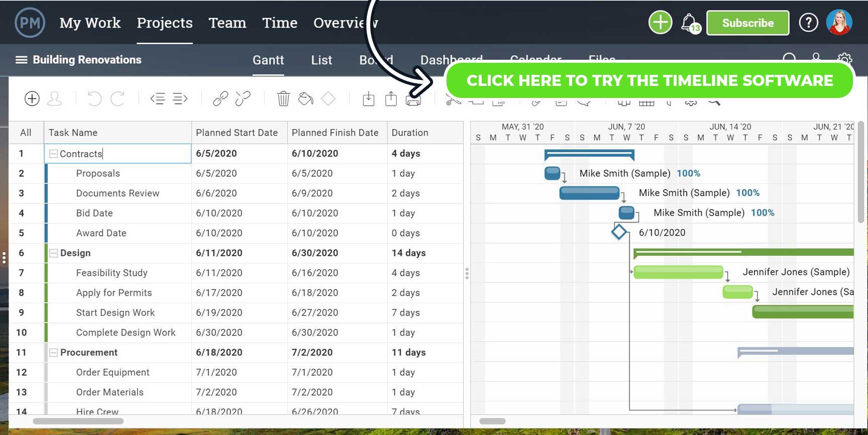Image resolution: width=868 pixels, height=435 pixels.
Task: Open project settings gear icon
Action: click(845, 60)
